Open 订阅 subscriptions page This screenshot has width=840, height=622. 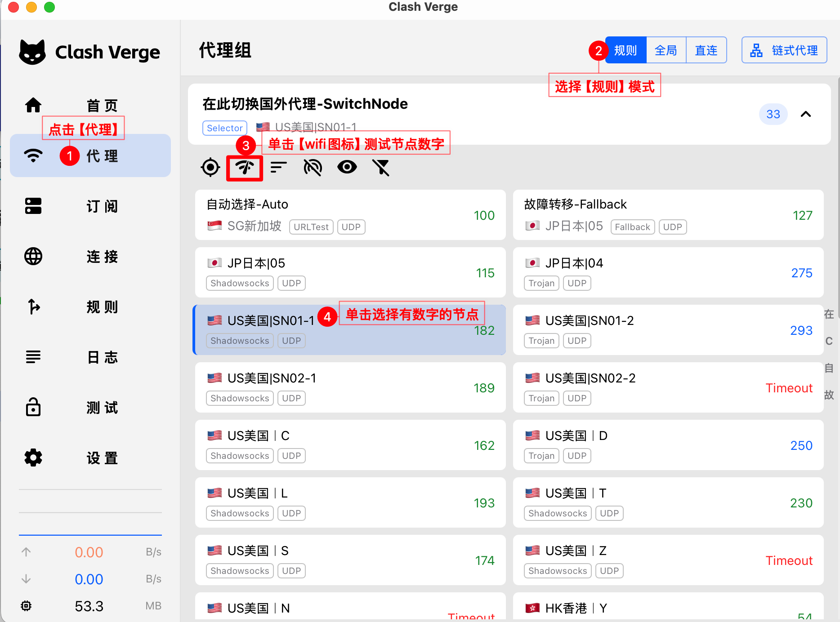tap(90, 206)
